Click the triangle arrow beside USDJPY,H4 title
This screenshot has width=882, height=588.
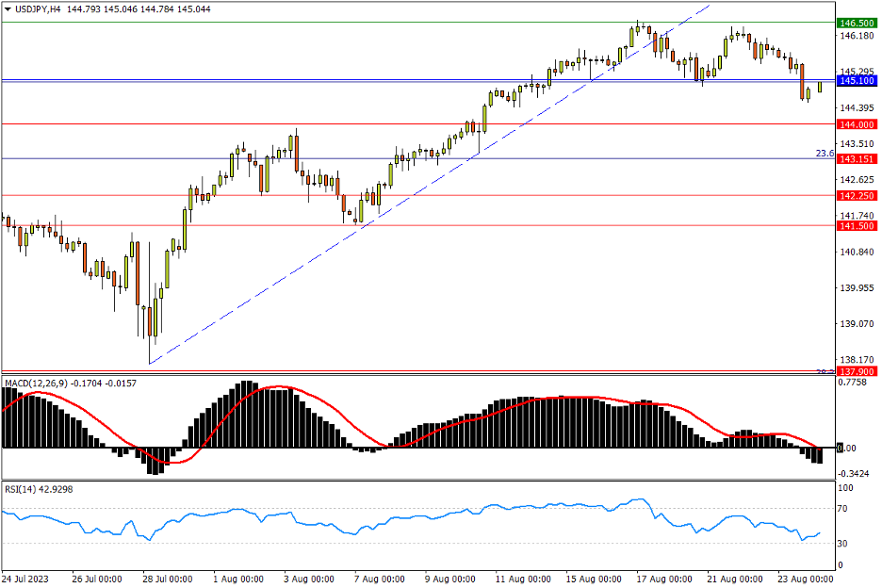coord(7,8)
